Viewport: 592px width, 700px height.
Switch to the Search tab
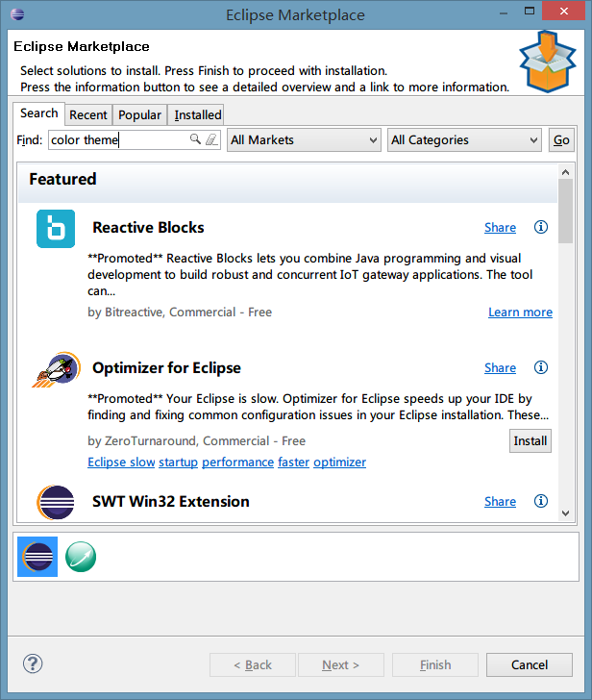(38, 113)
